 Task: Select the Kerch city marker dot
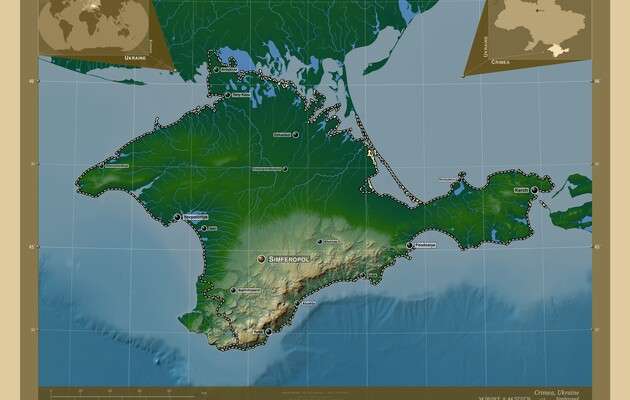535,189
